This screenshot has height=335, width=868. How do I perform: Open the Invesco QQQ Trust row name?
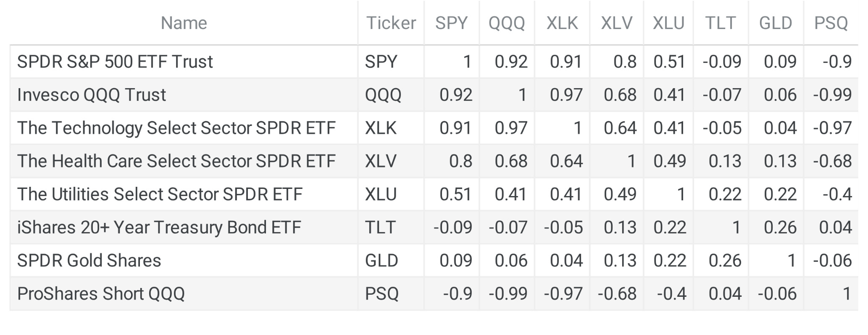pyautogui.click(x=92, y=95)
